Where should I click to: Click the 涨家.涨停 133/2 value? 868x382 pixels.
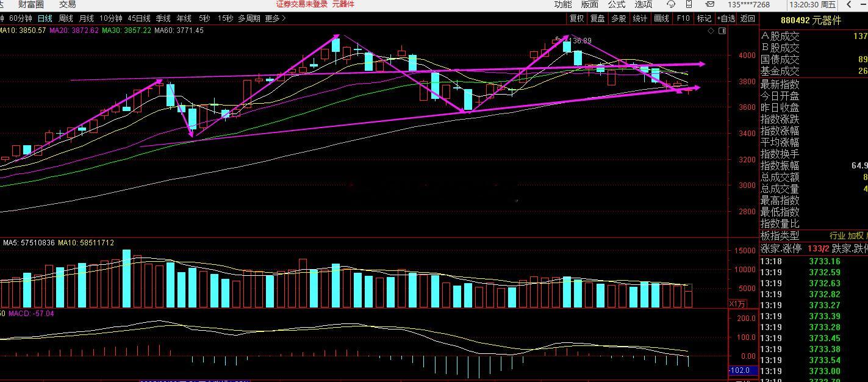pyautogui.click(x=818, y=249)
